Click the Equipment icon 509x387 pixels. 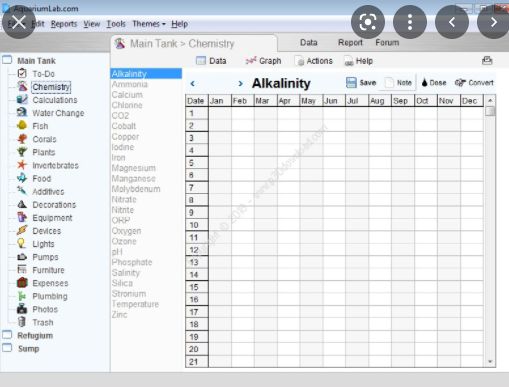[22, 217]
